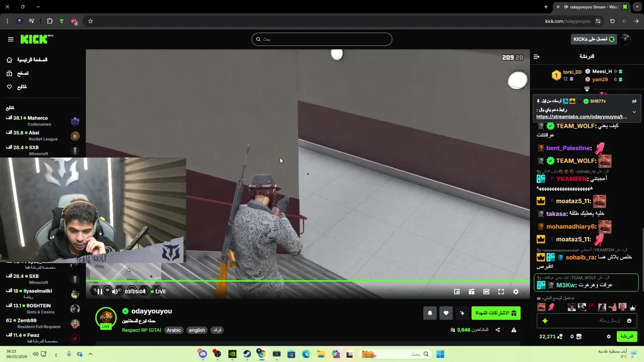
Task: Expand the chat leaderboard arrow
Action: tap(587, 89)
